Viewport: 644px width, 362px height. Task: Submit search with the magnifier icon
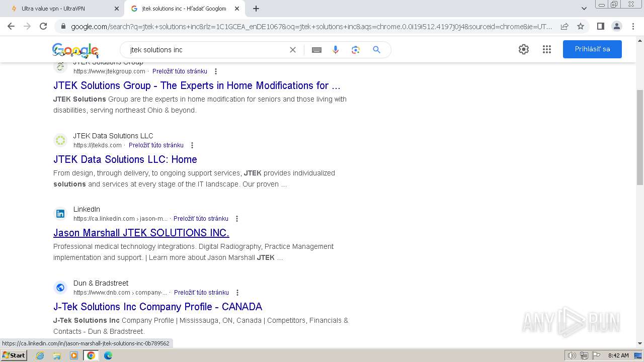[x=376, y=50]
